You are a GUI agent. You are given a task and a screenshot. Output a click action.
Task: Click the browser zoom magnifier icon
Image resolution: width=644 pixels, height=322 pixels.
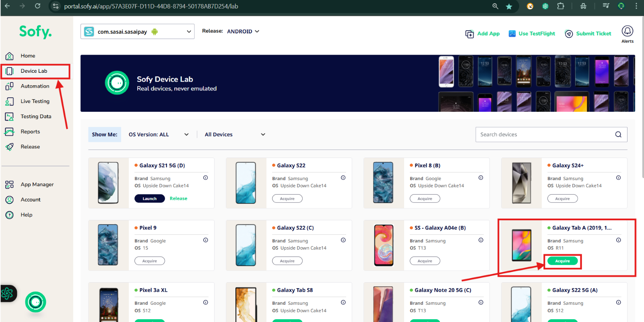[x=495, y=6]
